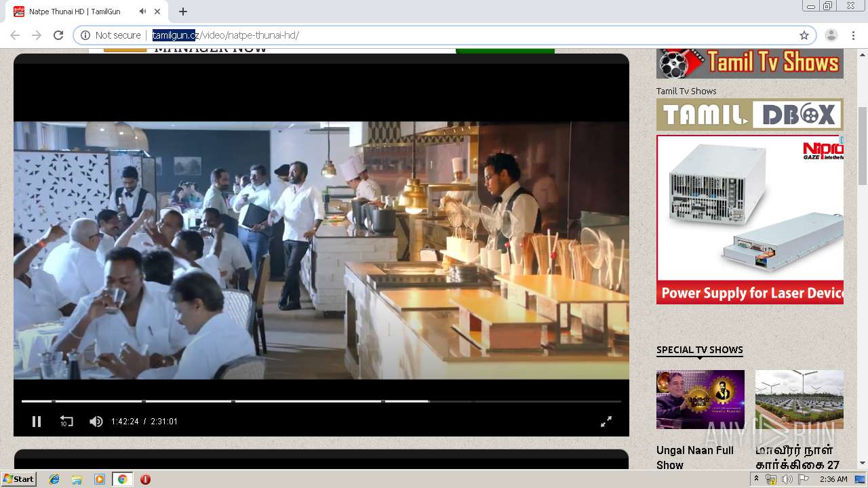Click back navigation arrow in Chrome
Image resolution: width=868 pixels, height=488 pixels.
[15, 35]
